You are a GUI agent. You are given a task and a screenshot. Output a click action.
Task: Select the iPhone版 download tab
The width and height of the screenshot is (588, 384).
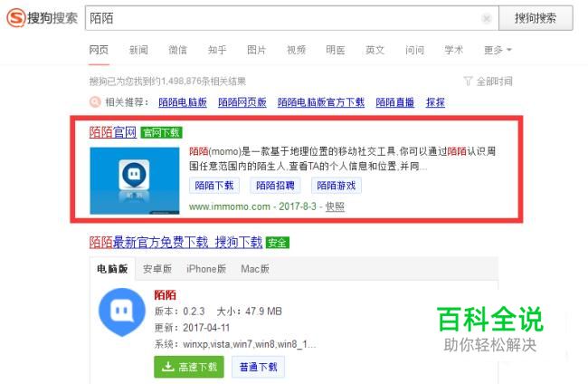coord(206,269)
